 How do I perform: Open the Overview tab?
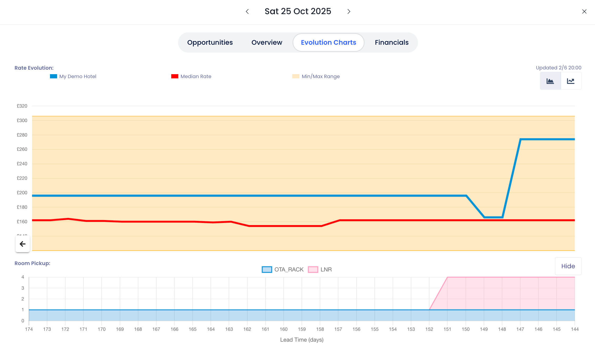[x=267, y=43]
